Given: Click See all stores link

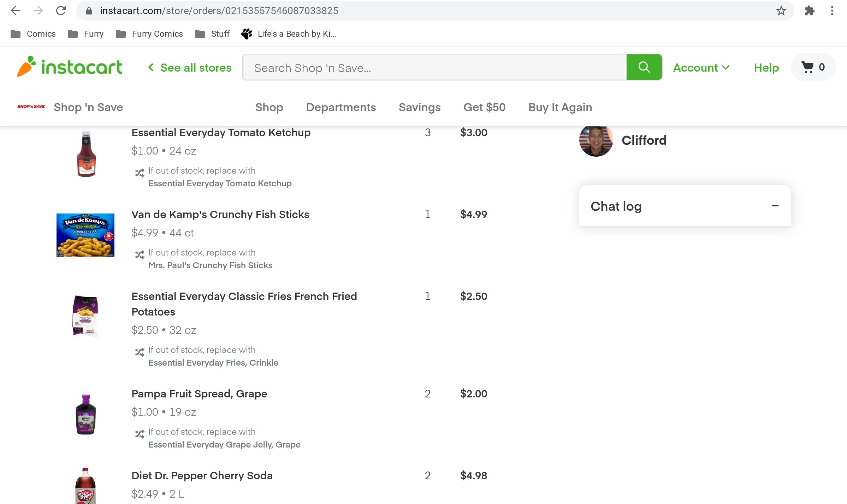Looking at the screenshot, I should 190,67.
